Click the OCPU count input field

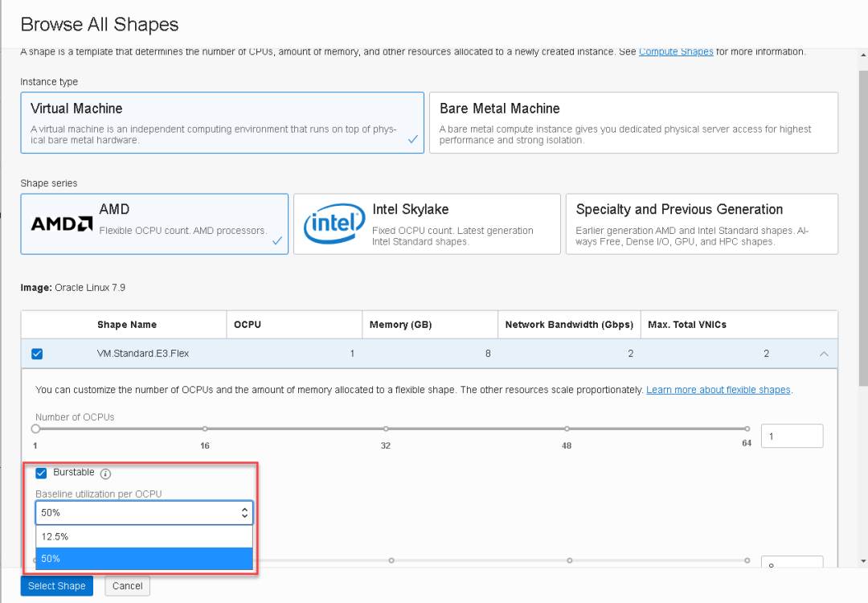click(792, 436)
